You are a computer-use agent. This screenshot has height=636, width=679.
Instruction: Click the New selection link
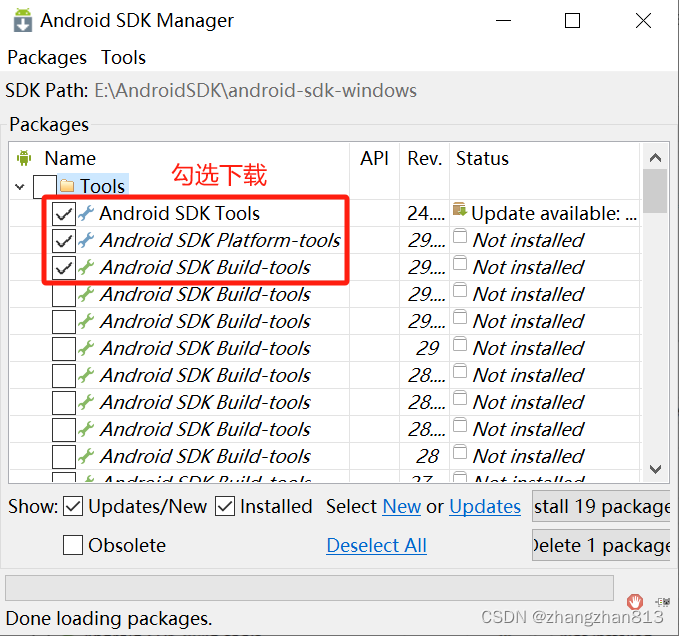[x=401, y=506]
